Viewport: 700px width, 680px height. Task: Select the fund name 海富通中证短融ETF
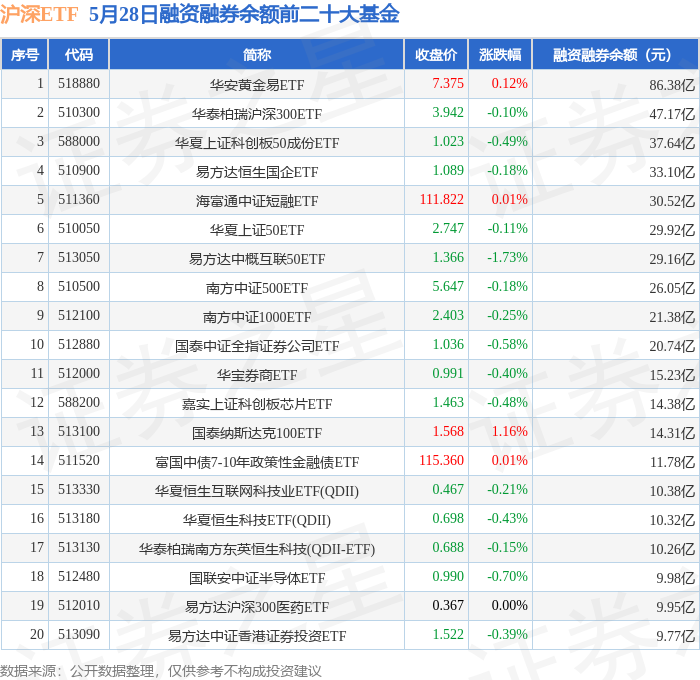click(x=257, y=201)
